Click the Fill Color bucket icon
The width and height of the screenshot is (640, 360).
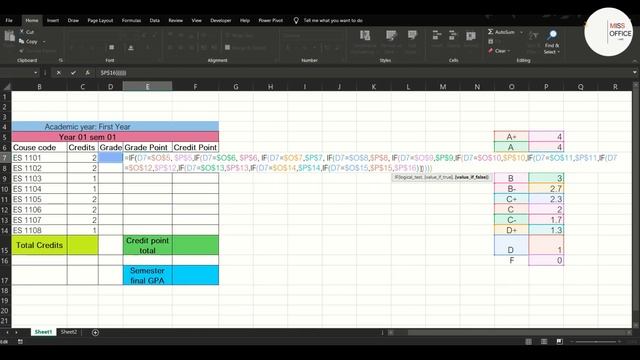(131, 48)
